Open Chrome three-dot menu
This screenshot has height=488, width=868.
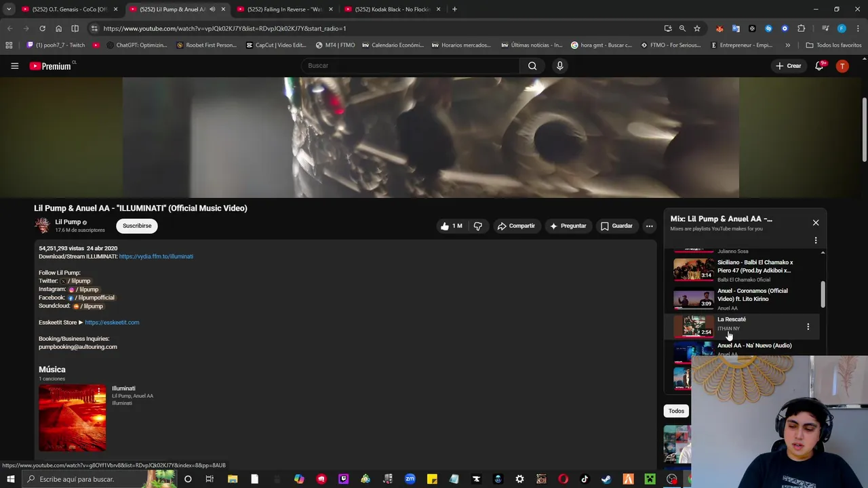pyautogui.click(x=858, y=28)
